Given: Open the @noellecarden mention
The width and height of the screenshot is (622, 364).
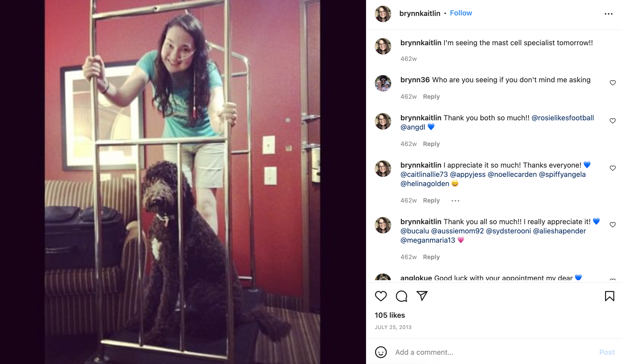Looking at the screenshot, I should coord(512,175).
